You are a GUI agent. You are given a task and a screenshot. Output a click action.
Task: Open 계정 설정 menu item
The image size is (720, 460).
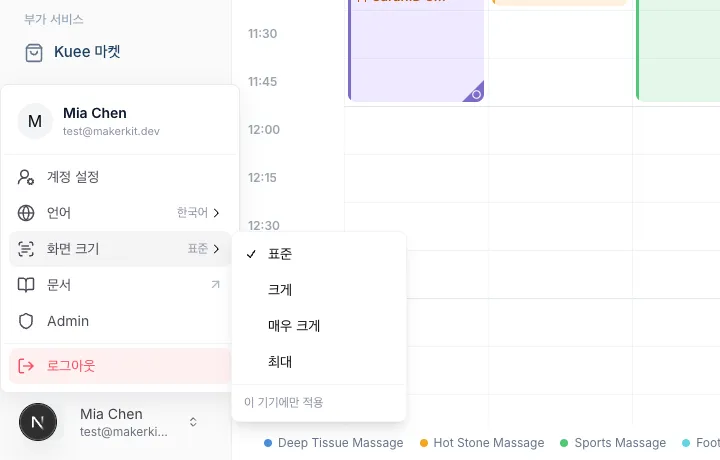pos(119,177)
